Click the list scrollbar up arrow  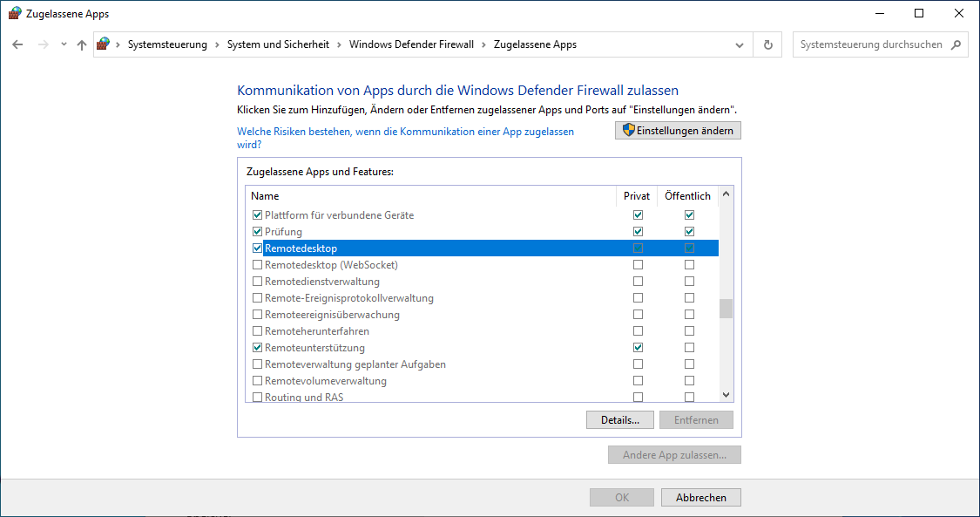[726, 194]
